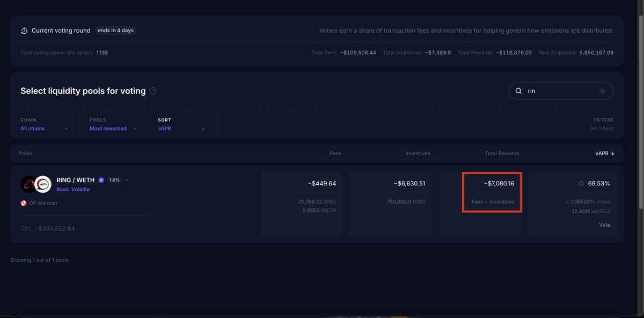644x318 pixels.
Task: Click the Pools column header
Action: click(25, 153)
